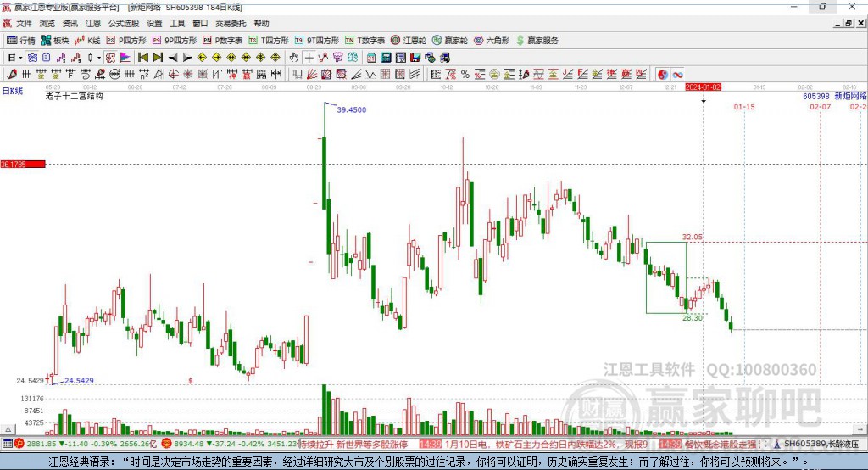Image resolution: width=868 pixels, height=470 pixels.
Task: Click the 2024-01-02 highlighted date marker
Action: [703, 87]
